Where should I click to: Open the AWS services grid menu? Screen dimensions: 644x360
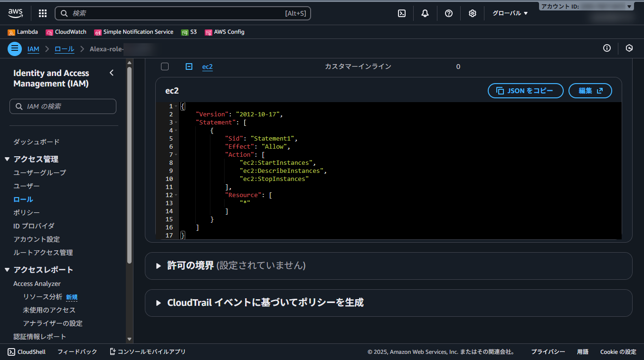point(42,13)
